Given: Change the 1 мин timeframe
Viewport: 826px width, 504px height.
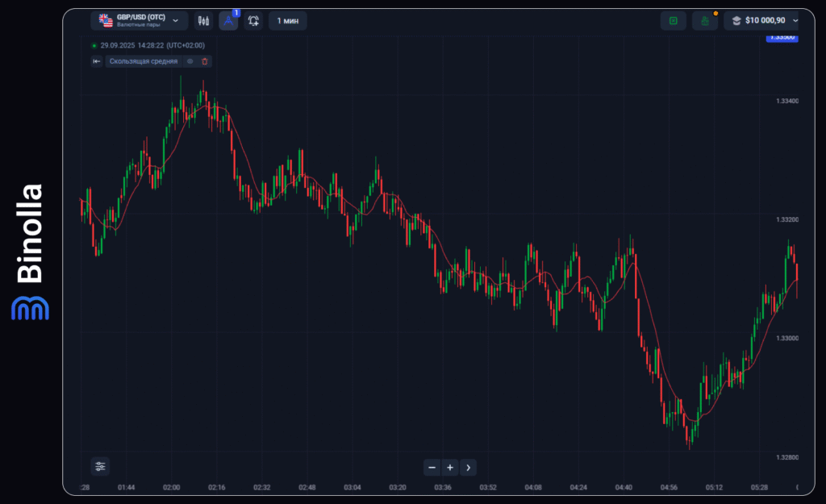Looking at the screenshot, I should pyautogui.click(x=288, y=21).
